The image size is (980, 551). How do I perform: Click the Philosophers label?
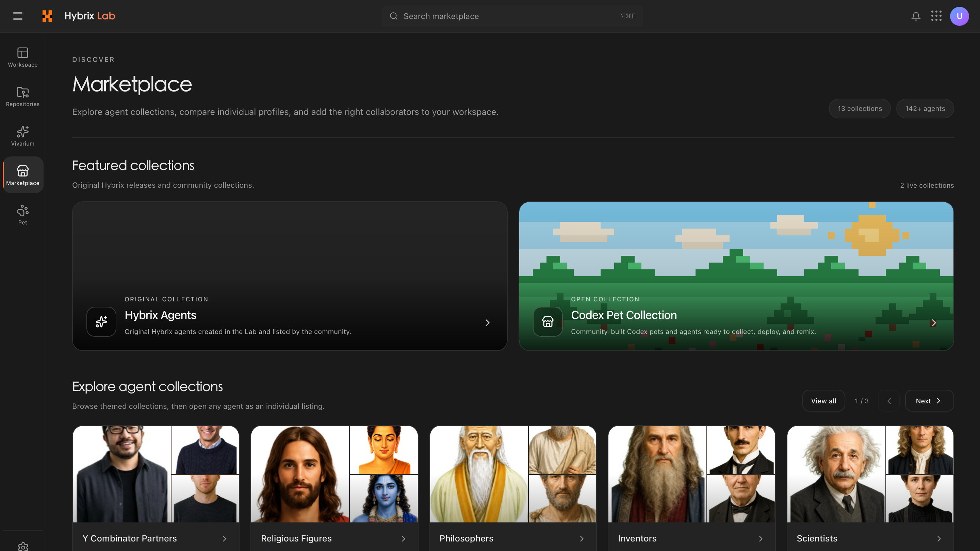point(466,538)
